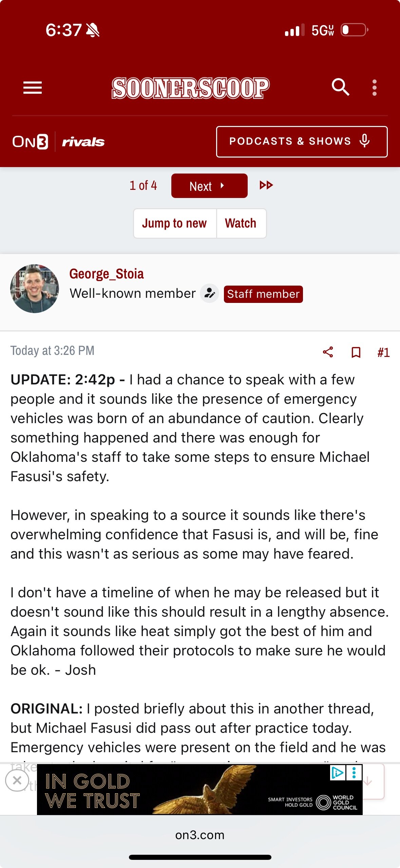This screenshot has height=868, width=400.
Task: Toggle Watch on this thread
Action: click(x=241, y=223)
